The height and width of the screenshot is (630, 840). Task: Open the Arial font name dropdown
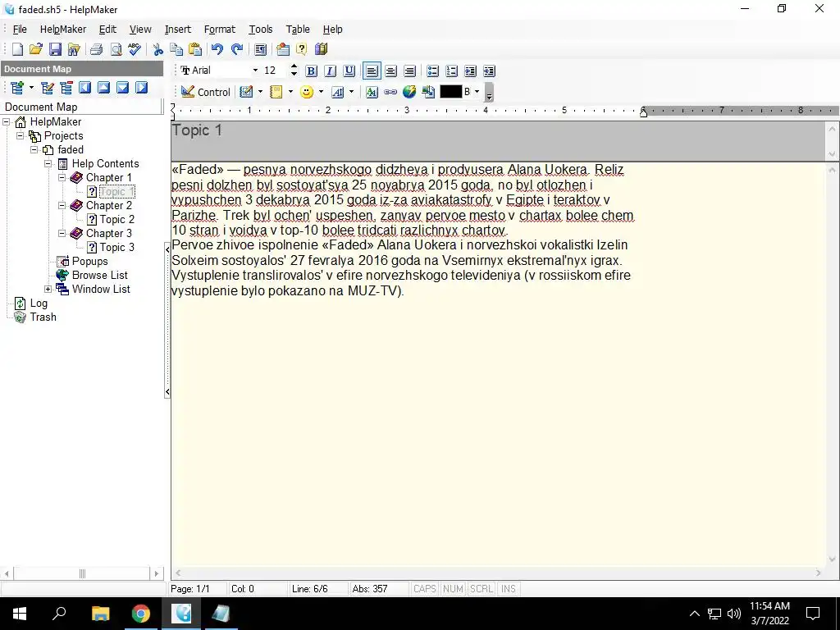256,71
